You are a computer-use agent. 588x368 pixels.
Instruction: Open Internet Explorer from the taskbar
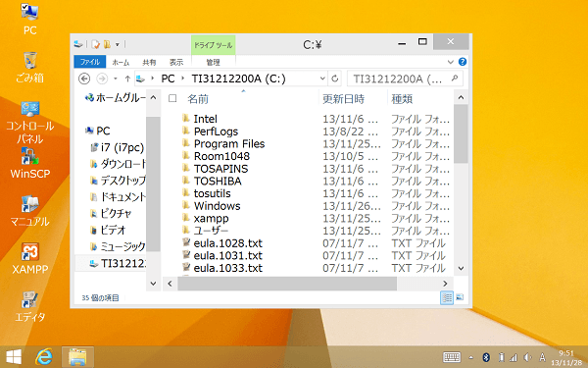(x=44, y=357)
